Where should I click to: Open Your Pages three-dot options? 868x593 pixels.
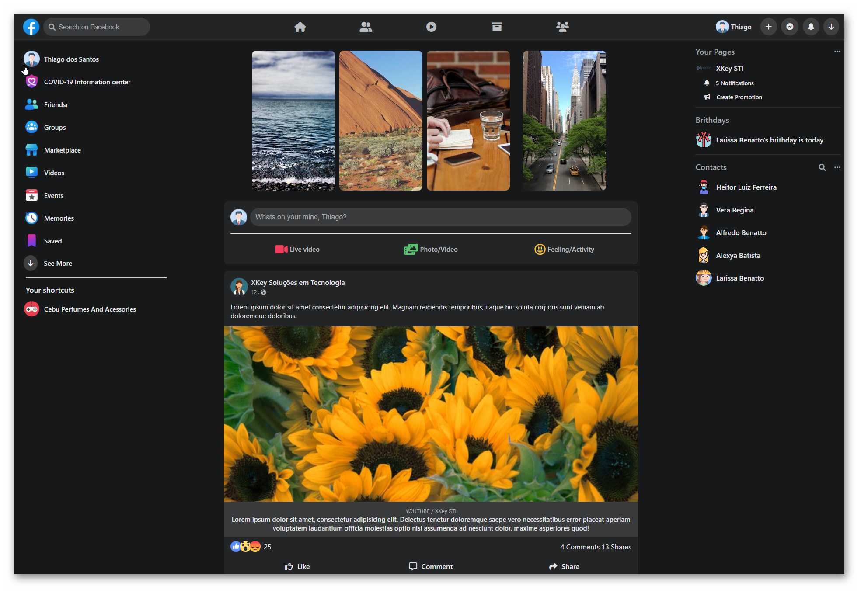click(x=837, y=52)
